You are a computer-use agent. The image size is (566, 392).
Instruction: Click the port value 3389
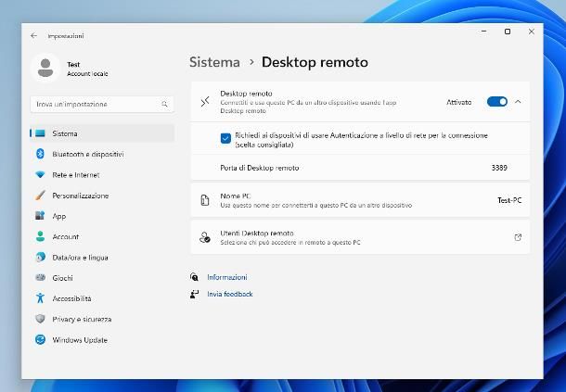click(x=499, y=168)
